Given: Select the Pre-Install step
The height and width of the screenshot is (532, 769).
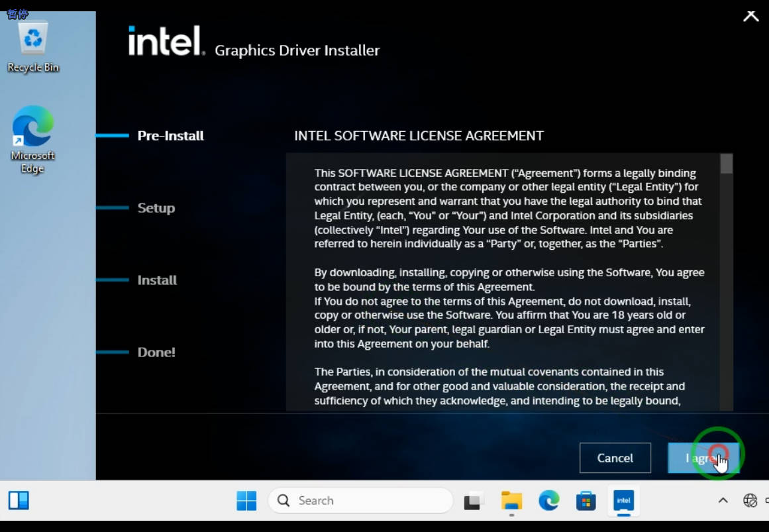Looking at the screenshot, I should pos(170,136).
